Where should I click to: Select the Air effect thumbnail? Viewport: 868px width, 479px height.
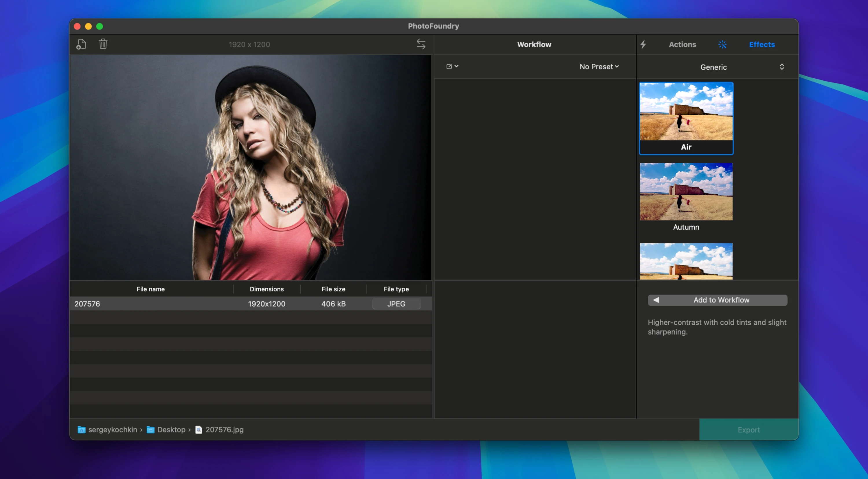click(x=686, y=118)
